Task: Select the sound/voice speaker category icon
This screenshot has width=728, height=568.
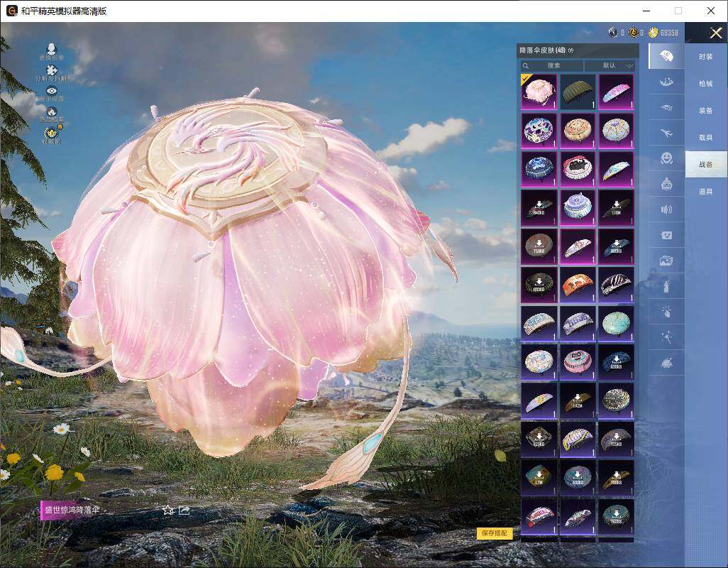Action: (666, 209)
